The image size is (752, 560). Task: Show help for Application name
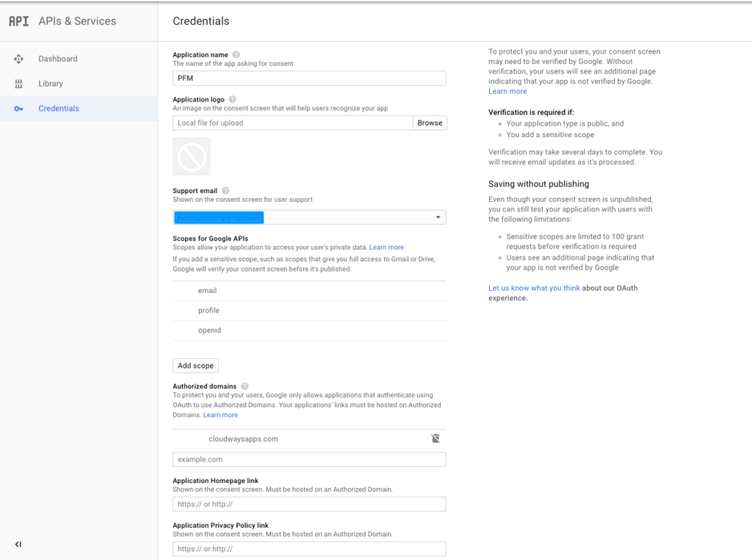pyautogui.click(x=236, y=54)
